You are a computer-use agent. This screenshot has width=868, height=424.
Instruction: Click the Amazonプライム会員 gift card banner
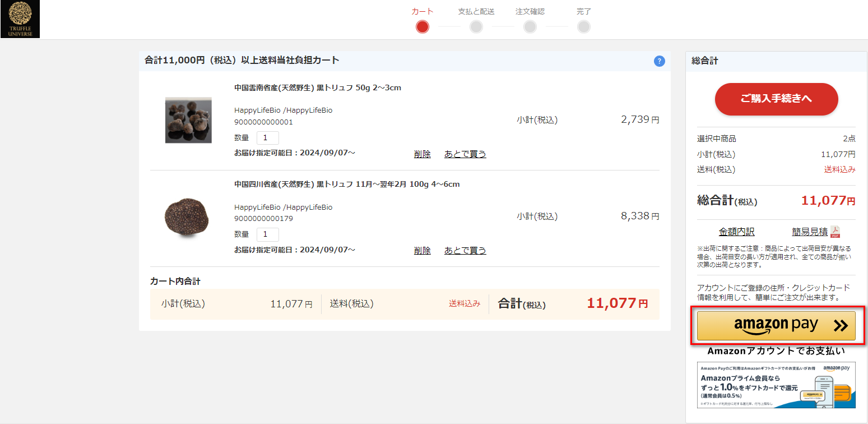(776, 385)
